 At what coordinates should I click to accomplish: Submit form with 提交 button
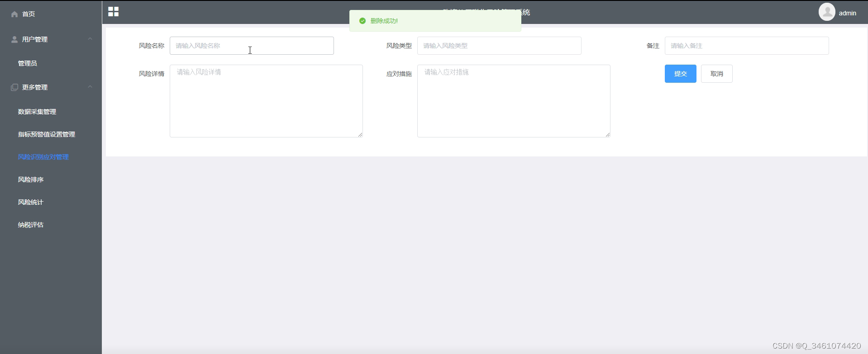point(680,74)
